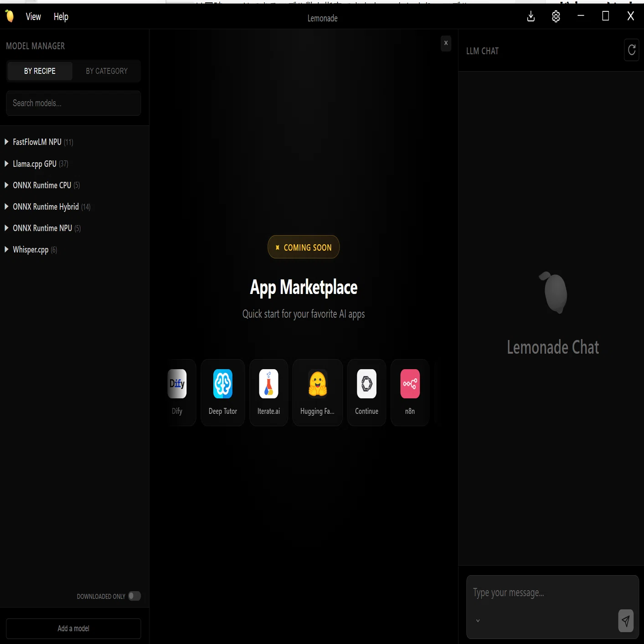Open the Continue app tile
Viewport: 644px width, 644px height.
(x=367, y=392)
